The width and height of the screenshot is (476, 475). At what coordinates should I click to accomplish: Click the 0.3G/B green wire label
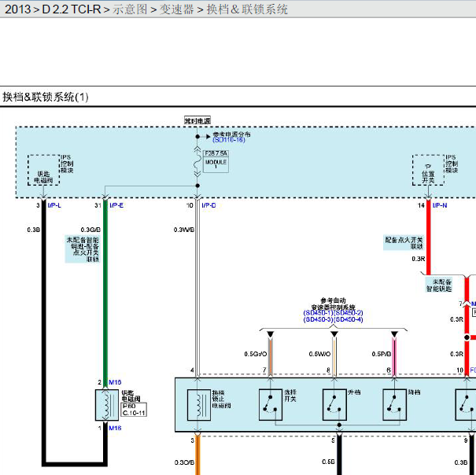(x=90, y=230)
